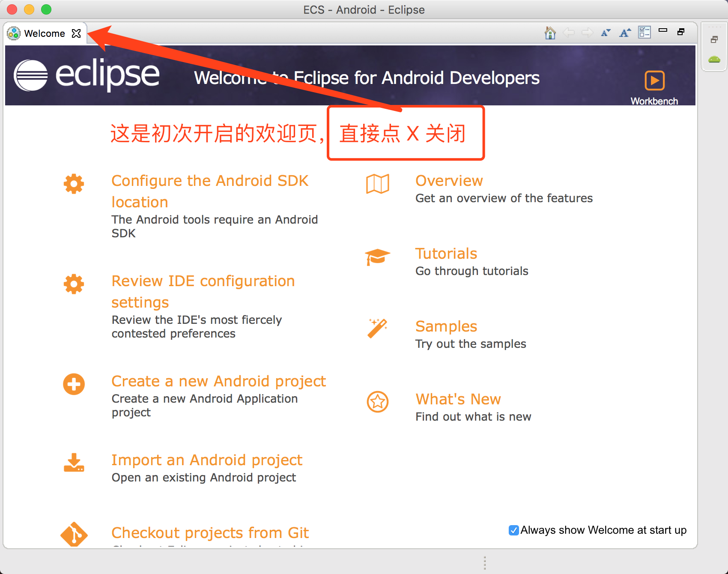Click 'Go through tutorials' text
The height and width of the screenshot is (574, 728).
(x=472, y=271)
